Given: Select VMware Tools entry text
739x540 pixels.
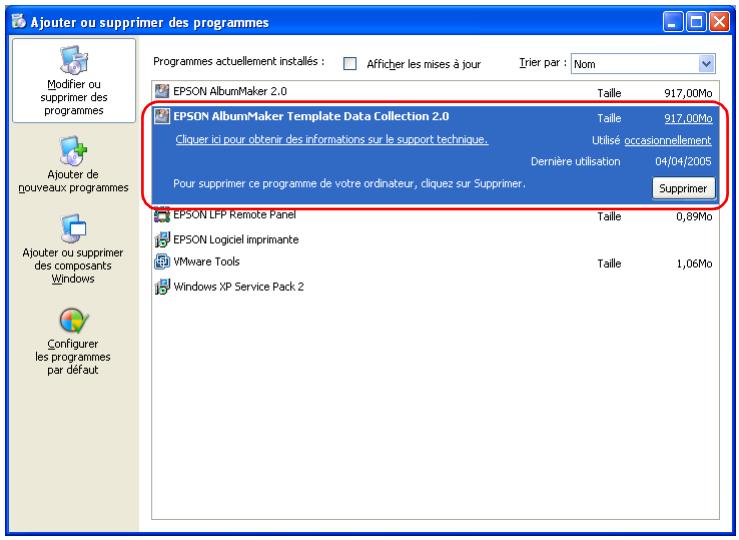Looking at the screenshot, I should coord(206,262).
